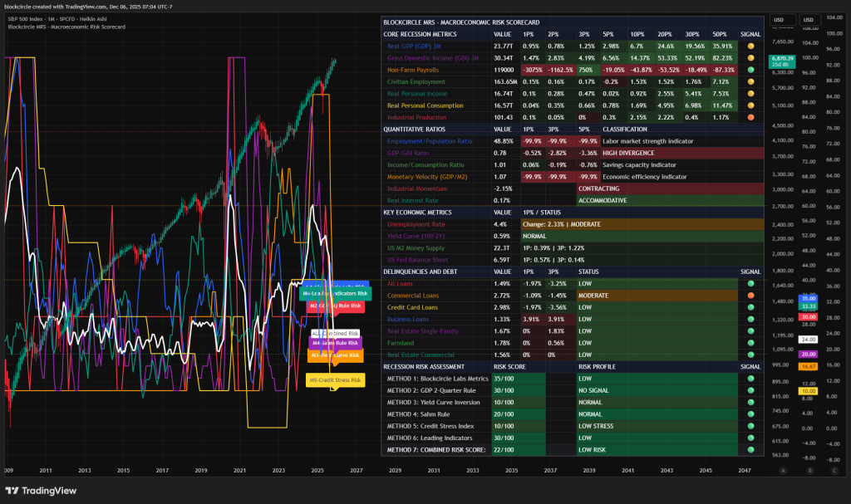The width and height of the screenshot is (851, 504).
Task: Click the orange MODERATE status cell for Commercial Loans
Action: click(596, 295)
